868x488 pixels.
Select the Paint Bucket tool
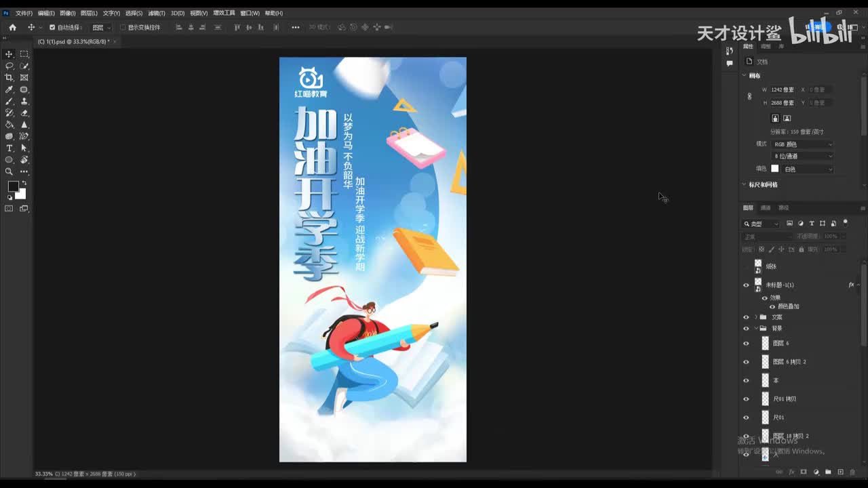[x=9, y=125]
